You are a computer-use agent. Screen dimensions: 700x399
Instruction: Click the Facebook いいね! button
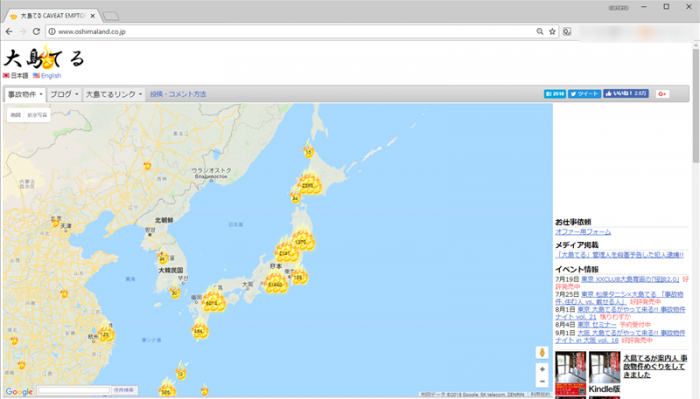626,94
